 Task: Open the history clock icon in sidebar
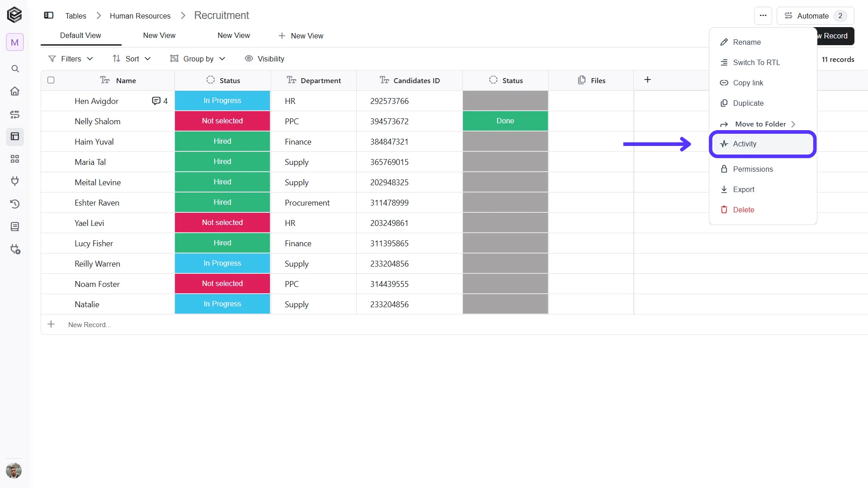[15, 204]
